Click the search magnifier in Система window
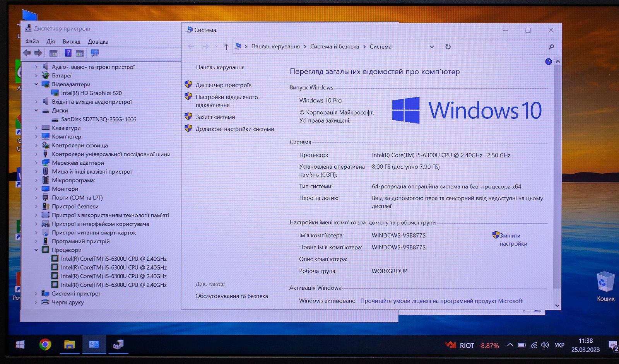The image size is (619, 364). [x=551, y=47]
